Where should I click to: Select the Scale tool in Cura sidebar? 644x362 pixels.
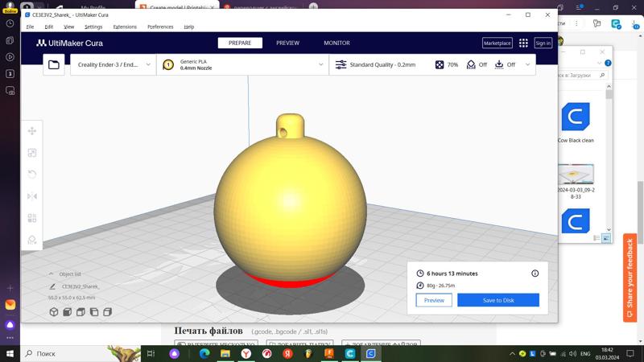[x=32, y=153]
